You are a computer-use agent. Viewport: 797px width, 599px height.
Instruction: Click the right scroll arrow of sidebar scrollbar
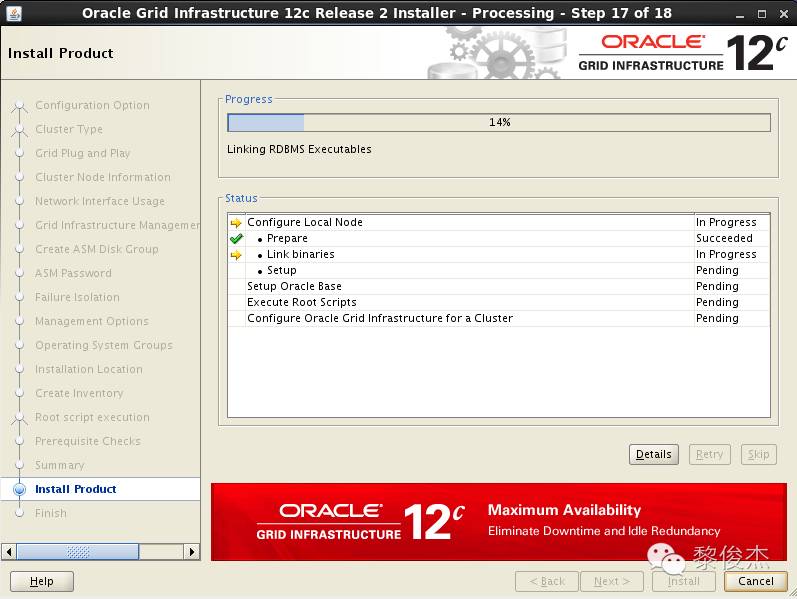[191, 552]
